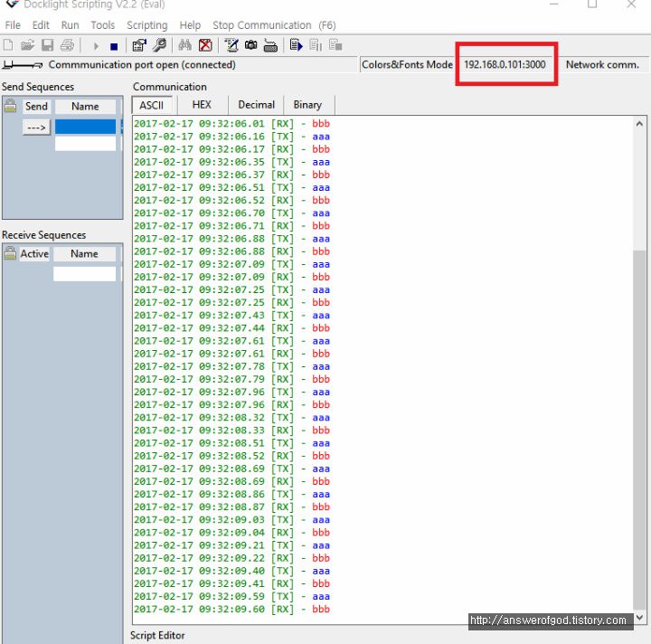Click log line 09:32:09.60 [RX] bbb
Image resolution: width=651 pixels, height=644 pixels.
(x=231, y=609)
